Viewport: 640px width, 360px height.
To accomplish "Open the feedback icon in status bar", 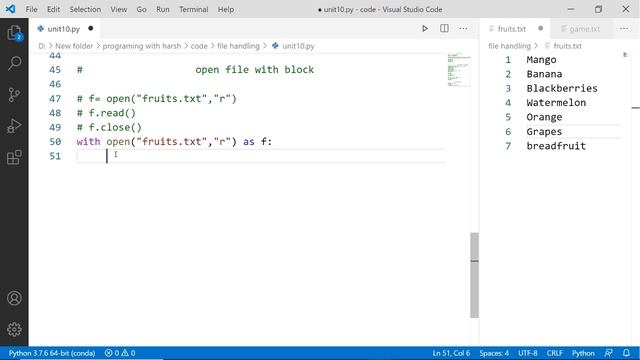I will pyautogui.click(x=609, y=353).
